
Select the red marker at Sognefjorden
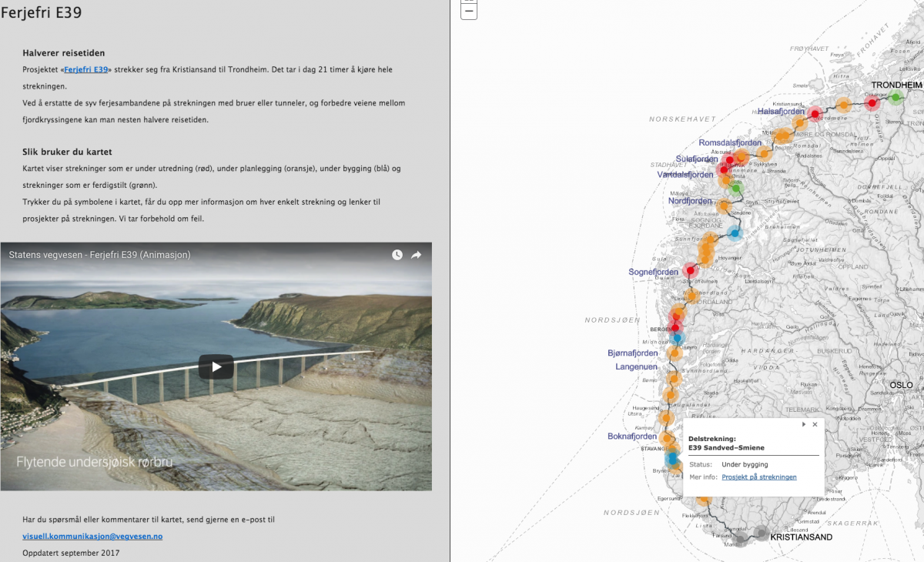690,270
